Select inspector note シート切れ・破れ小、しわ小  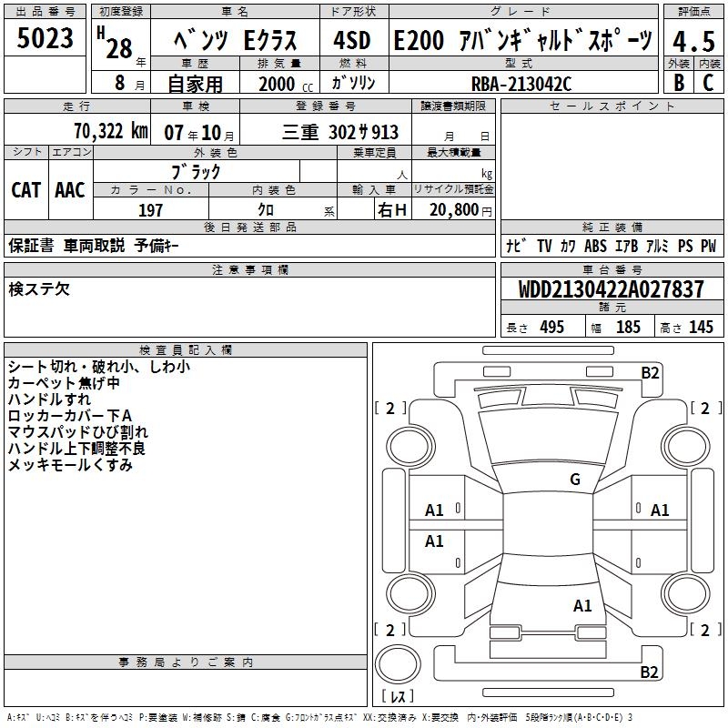pyautogui.click(x=99, y=367)
